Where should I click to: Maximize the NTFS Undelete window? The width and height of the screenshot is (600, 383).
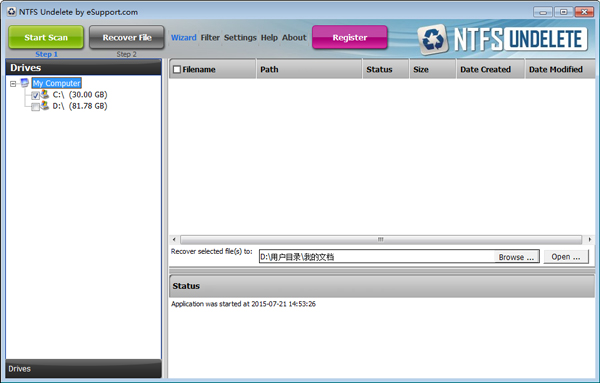tap(563, 12)
